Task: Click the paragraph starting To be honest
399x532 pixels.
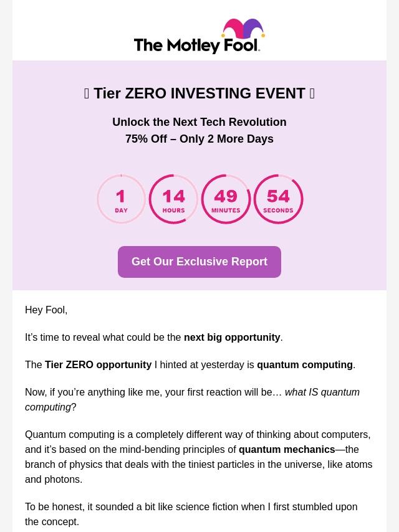Action: pos(191,514)
